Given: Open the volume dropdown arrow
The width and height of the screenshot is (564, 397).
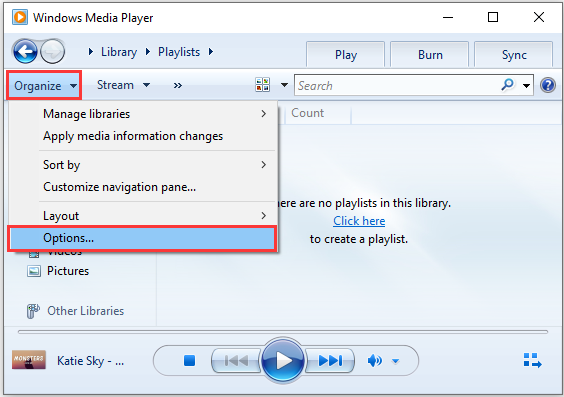Looking at the screenshot, I should [395, 361].
